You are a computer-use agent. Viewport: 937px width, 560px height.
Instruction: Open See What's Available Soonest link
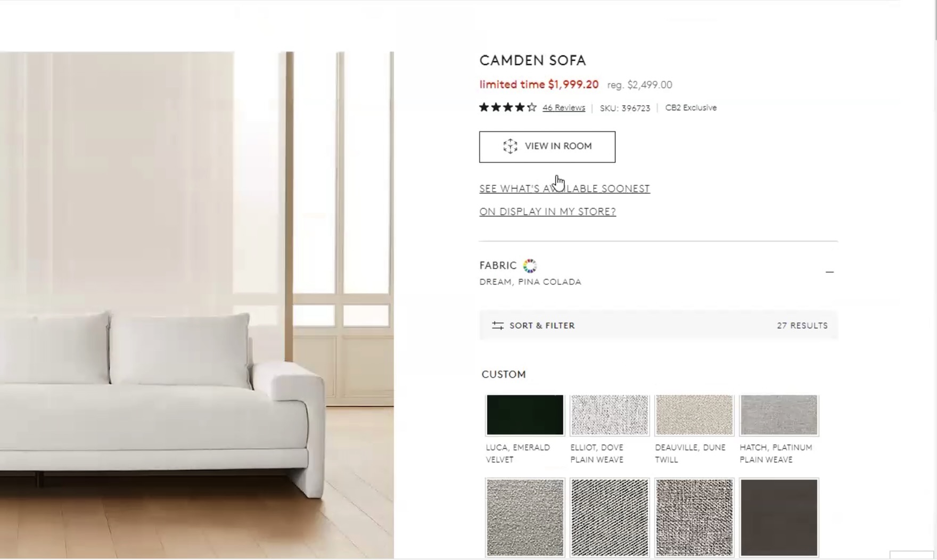564,188
